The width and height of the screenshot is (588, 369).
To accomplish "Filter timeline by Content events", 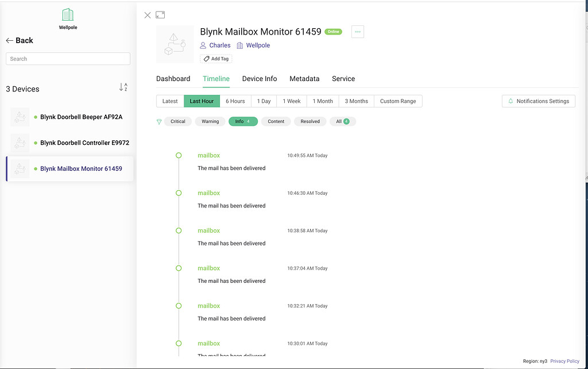I will pyautogui.click(x=276, y=121).
